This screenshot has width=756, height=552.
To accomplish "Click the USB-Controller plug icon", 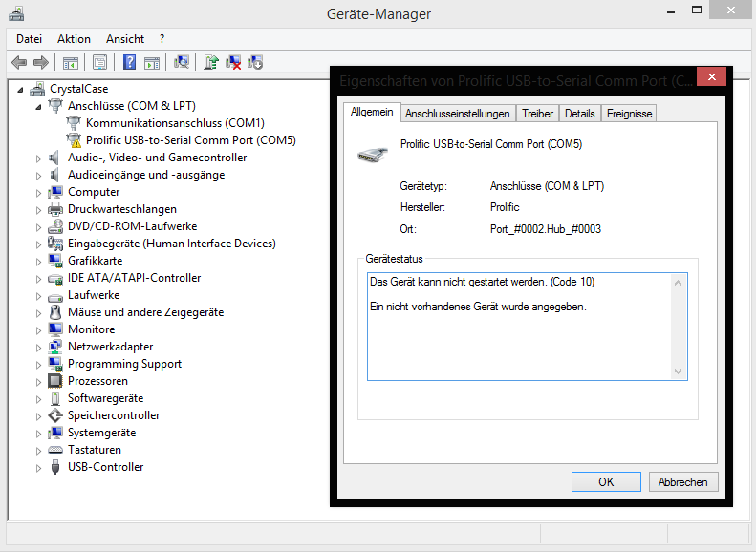I will tap(55, 467).
